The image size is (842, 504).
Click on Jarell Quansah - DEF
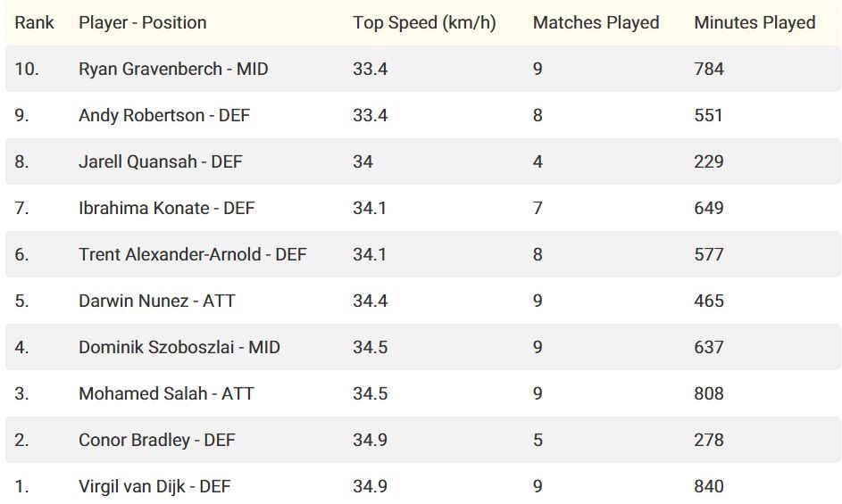pyautogui.click(x=161, y=161)
